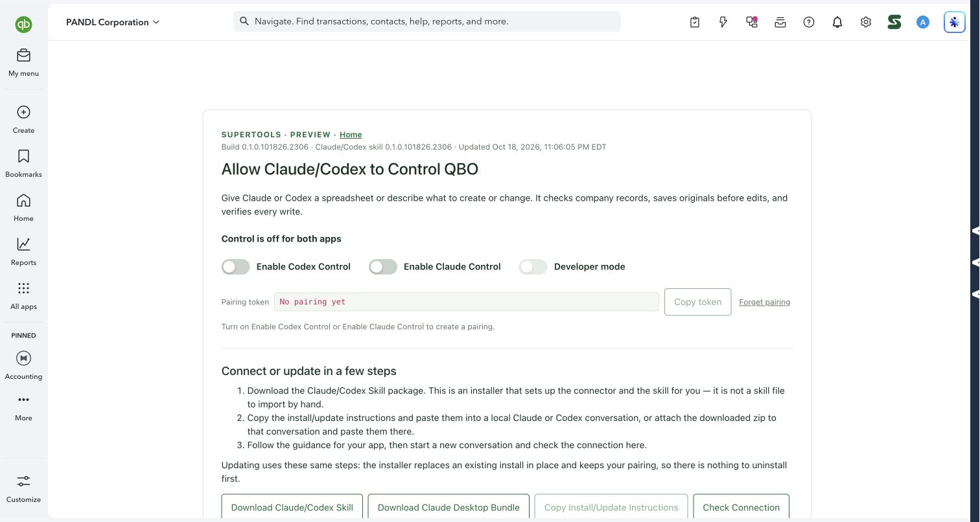
Task: Open Reports chart icon
Action: (x=23, y=244)
